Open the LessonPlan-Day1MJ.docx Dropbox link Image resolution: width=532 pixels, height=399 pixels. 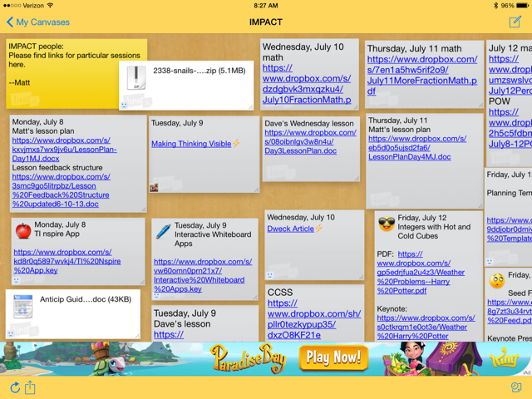tap(65, 150)
